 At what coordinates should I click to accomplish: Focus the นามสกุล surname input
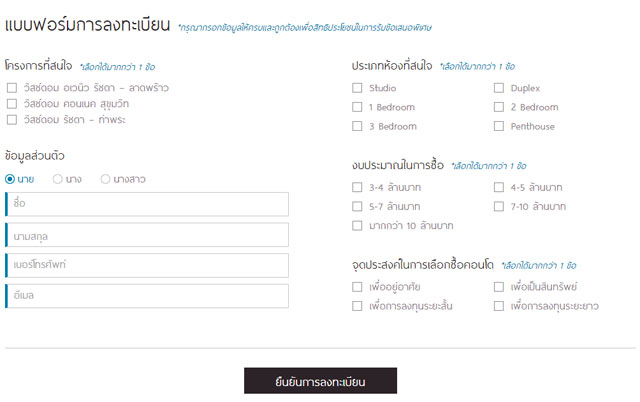148,235
